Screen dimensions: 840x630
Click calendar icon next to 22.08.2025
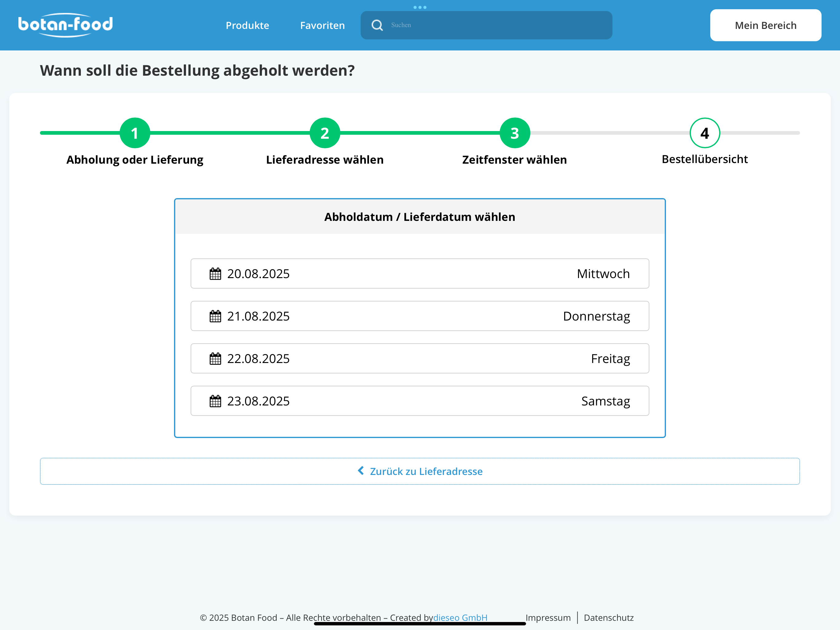click(215, 358)
